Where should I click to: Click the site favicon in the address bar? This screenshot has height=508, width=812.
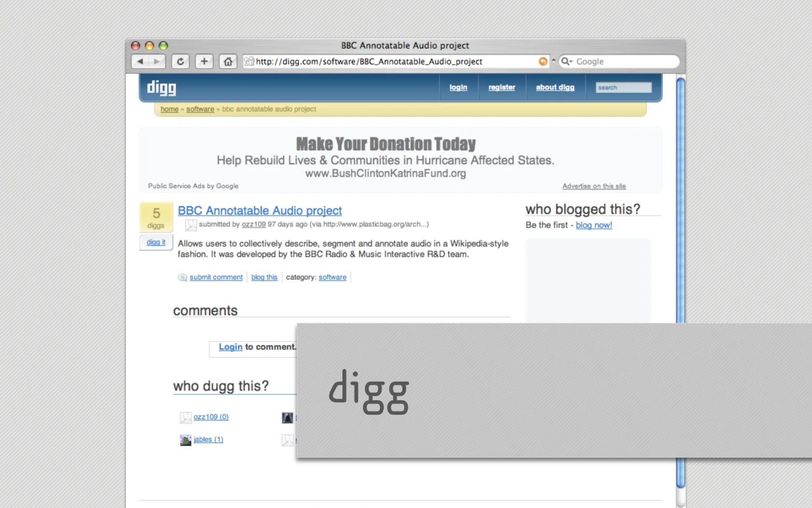point(249,61)
